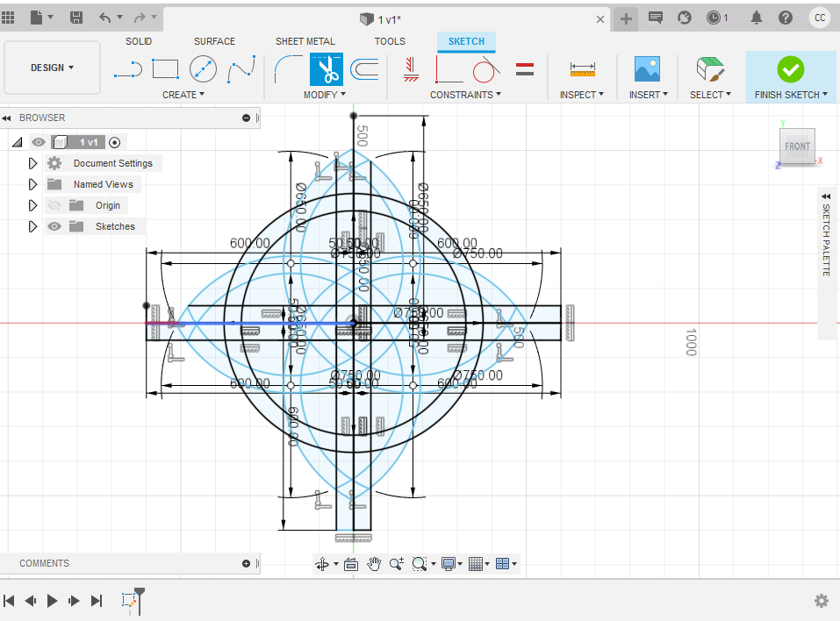Expand Origin node
Image resolution: width=840 pixels, height=621 pixels.
tap(32, 205)
